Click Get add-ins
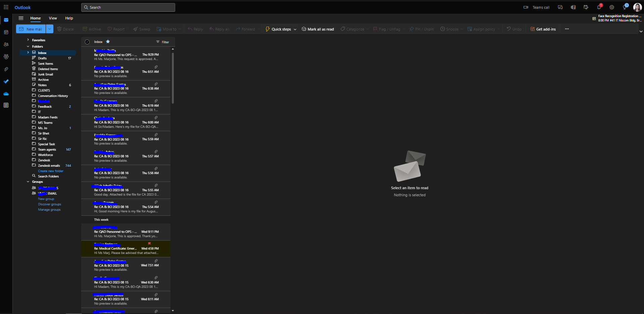The height and width of the screenshot is (314, 644). (x=543, y=29)
